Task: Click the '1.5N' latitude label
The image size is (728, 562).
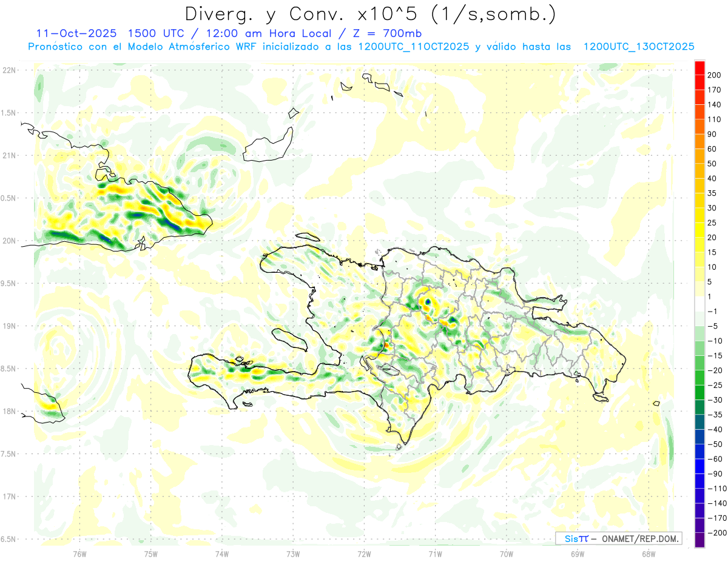Action: pos(8,113)
